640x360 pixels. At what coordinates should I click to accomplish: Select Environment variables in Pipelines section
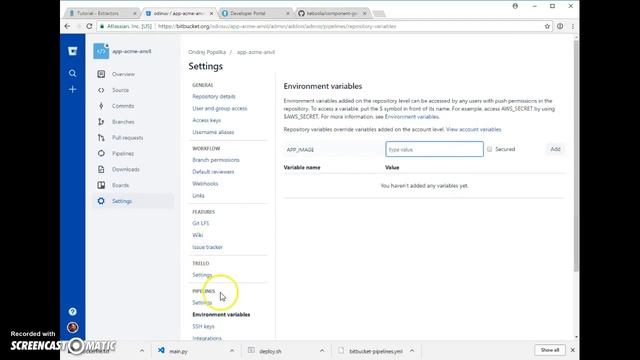click(221, 315)
